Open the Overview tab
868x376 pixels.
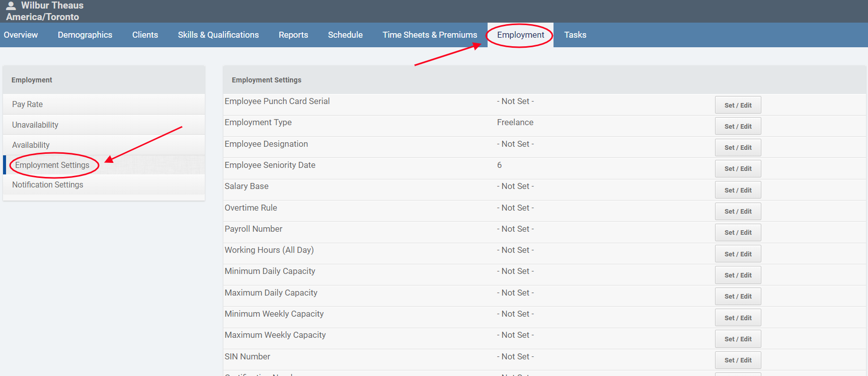coord(21,35)
